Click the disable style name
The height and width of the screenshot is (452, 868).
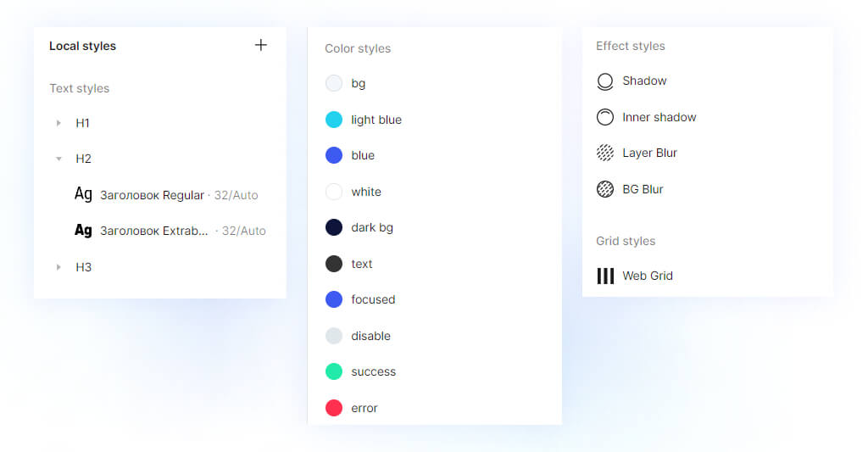coord(371,336)
